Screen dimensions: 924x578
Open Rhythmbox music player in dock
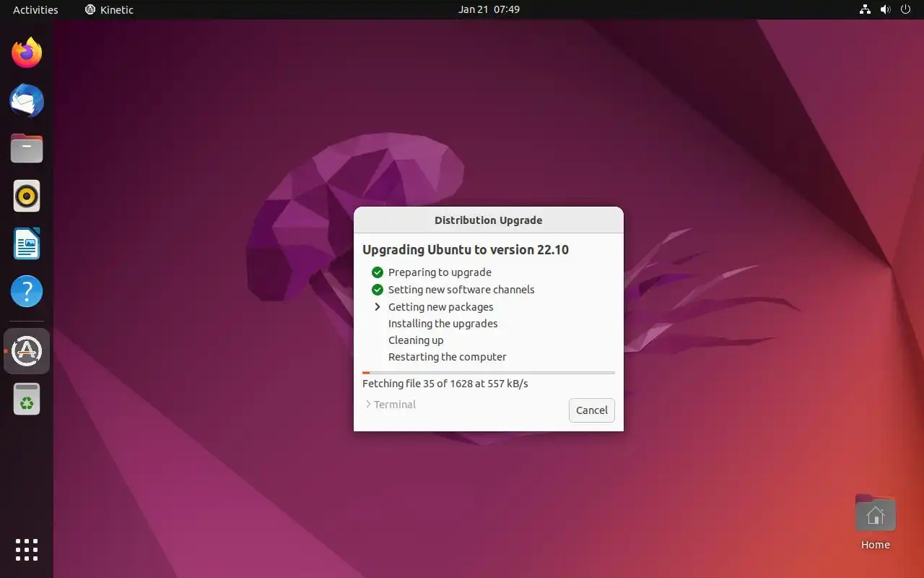point(27,196)
